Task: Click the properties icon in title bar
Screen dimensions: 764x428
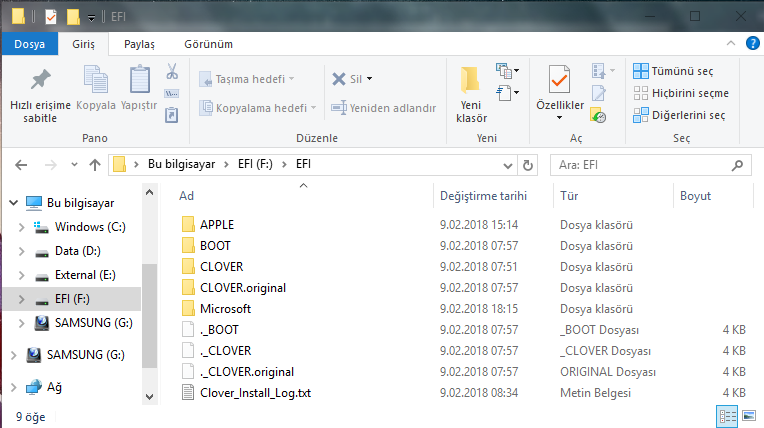Action: (x=51, y=17)
